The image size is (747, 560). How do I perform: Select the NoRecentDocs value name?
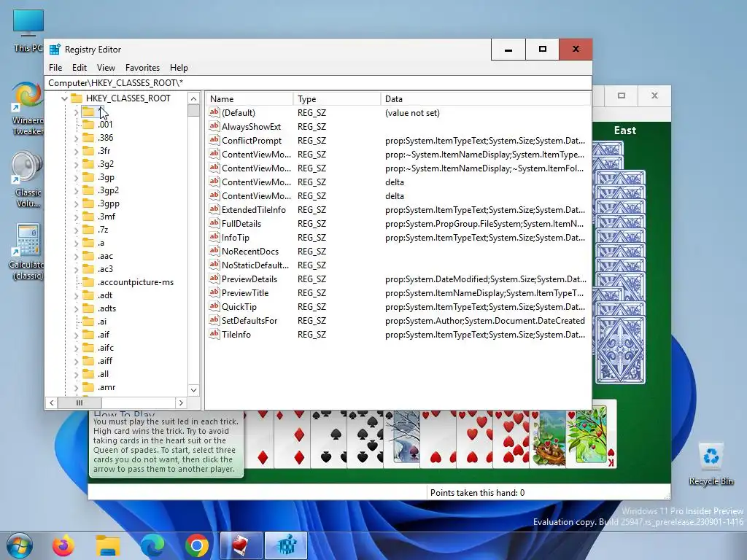pos(250,252)
